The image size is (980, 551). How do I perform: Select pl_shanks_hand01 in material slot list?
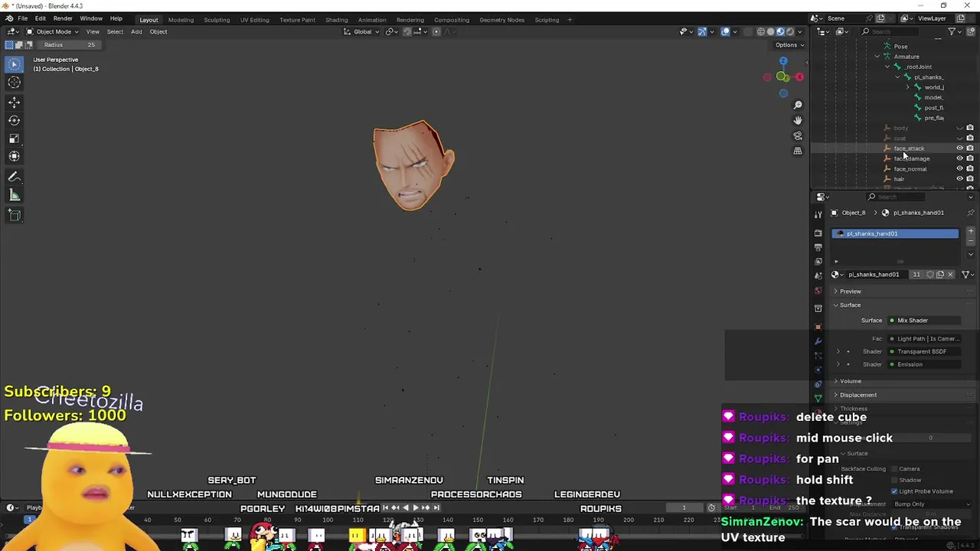[894, 233]
